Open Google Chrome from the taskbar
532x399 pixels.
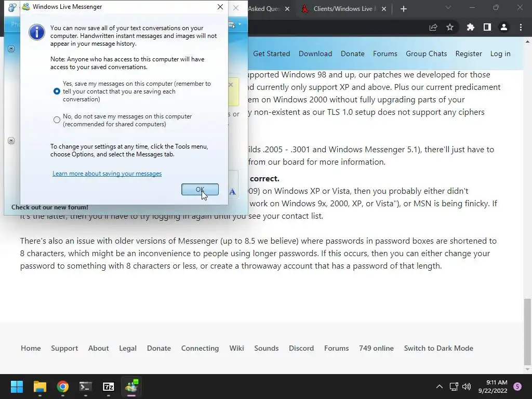pyautogui.click(x=63, y=387)
